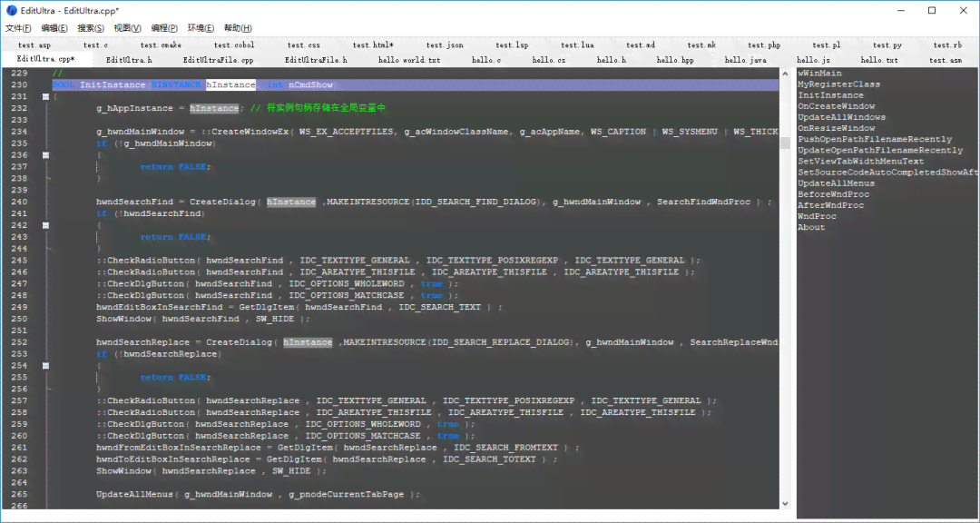Select the EditUltra.cpp* tab
The image size is (980, 523).
point(45,59)
